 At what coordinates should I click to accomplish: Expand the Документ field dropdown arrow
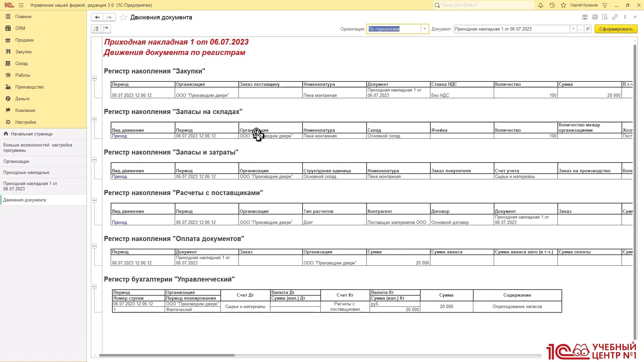click(573, 29)
